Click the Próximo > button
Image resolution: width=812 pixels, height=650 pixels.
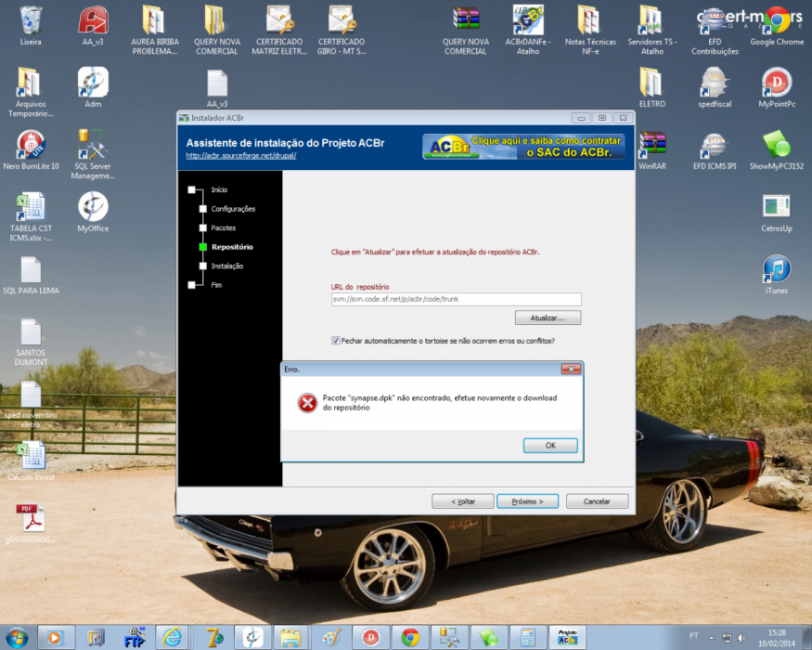click(527, 501)
